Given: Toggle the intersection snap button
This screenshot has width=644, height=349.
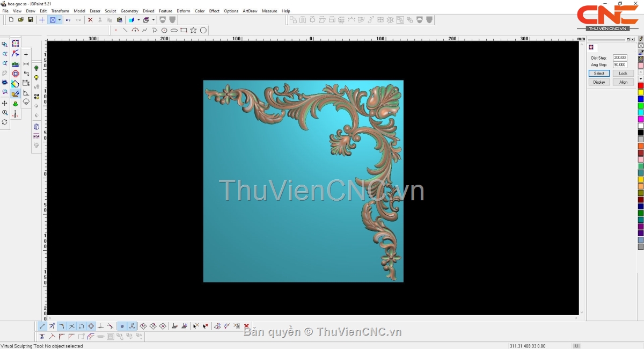Looking at the screenshot, I should coord(71,326).
